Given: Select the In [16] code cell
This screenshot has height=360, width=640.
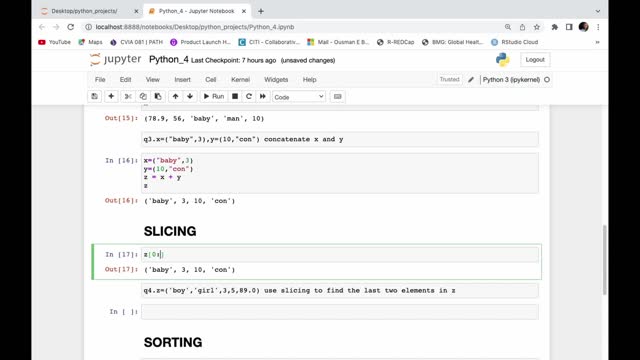Looking at the screenshot, I should [340, 173].
